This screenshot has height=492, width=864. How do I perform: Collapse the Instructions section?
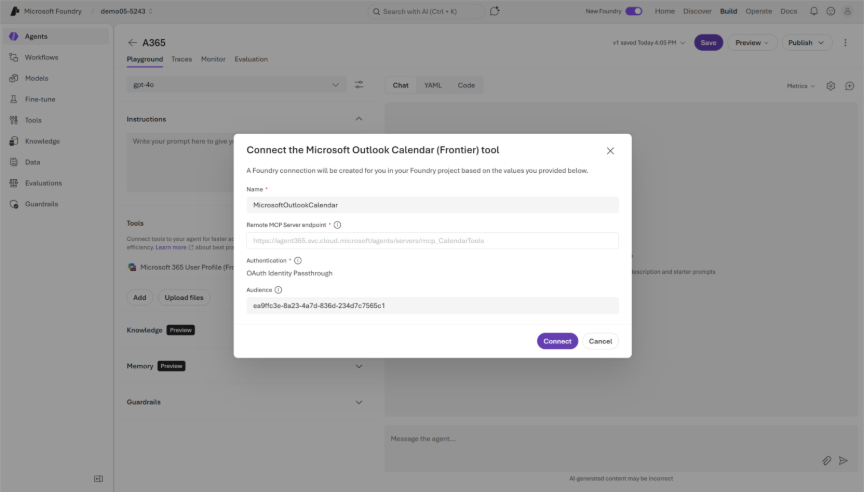(359, 119)
